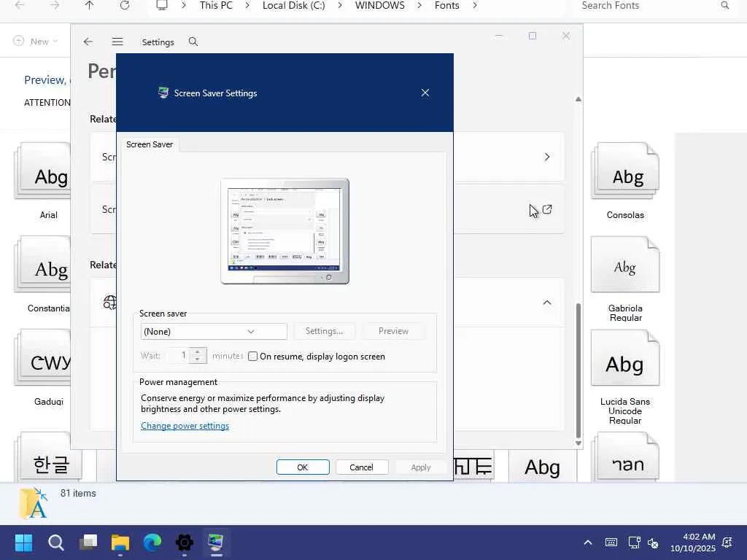Go back in the Settings window
The image size is (747, 560).
click(88, 42)
